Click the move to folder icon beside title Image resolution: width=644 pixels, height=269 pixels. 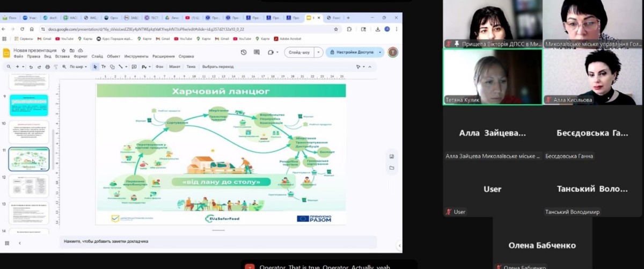point(72,50)
